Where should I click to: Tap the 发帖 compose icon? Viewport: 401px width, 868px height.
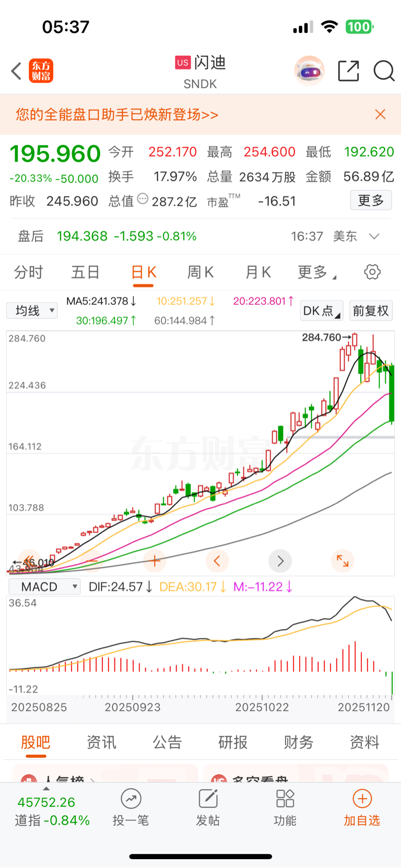[x=208, y=799]
